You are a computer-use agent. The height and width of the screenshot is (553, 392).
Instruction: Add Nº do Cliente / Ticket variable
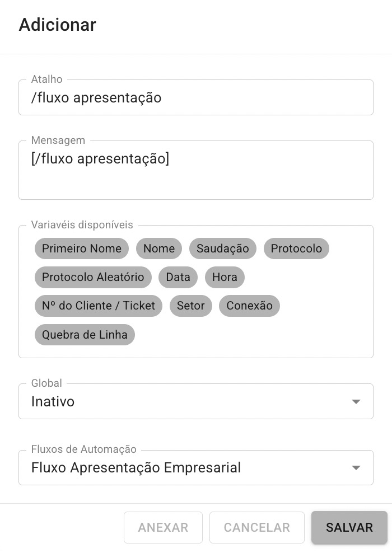(x=99, y=306)
